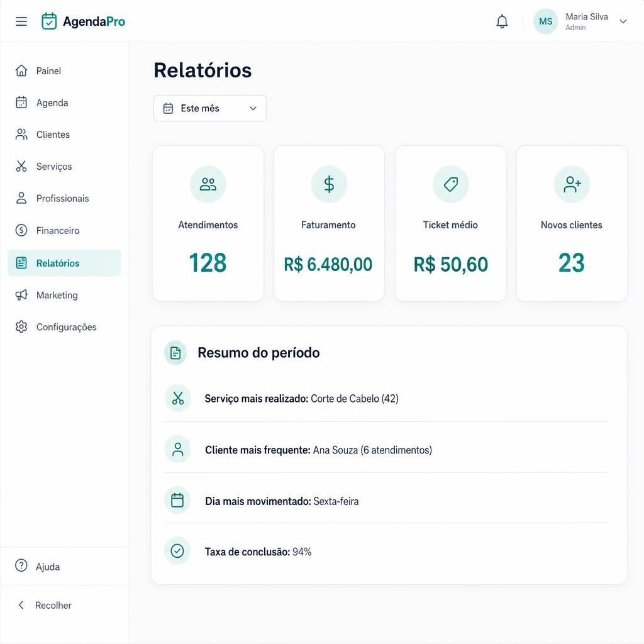Click the Relatórios document sidebar icon

click(x=21, y=263)
